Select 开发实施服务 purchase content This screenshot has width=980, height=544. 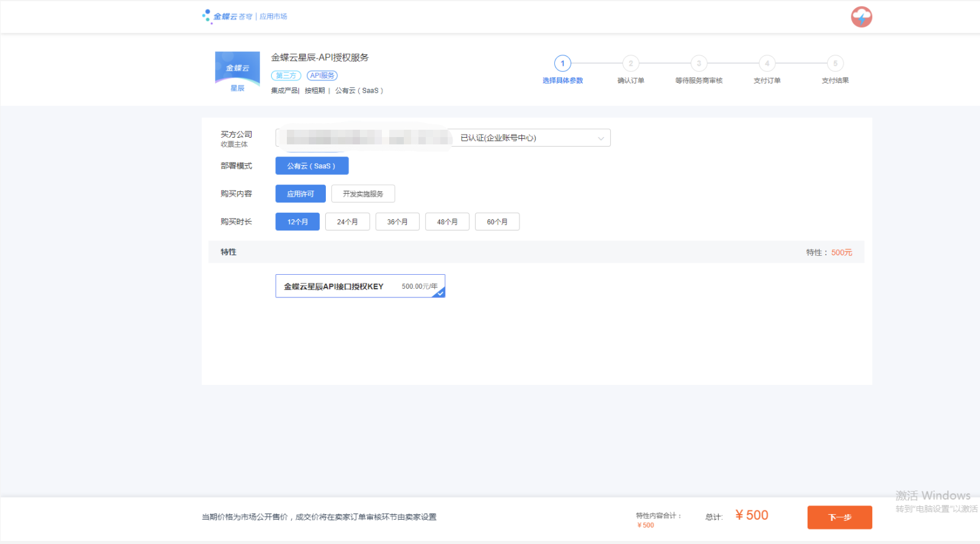pos(363,194)
